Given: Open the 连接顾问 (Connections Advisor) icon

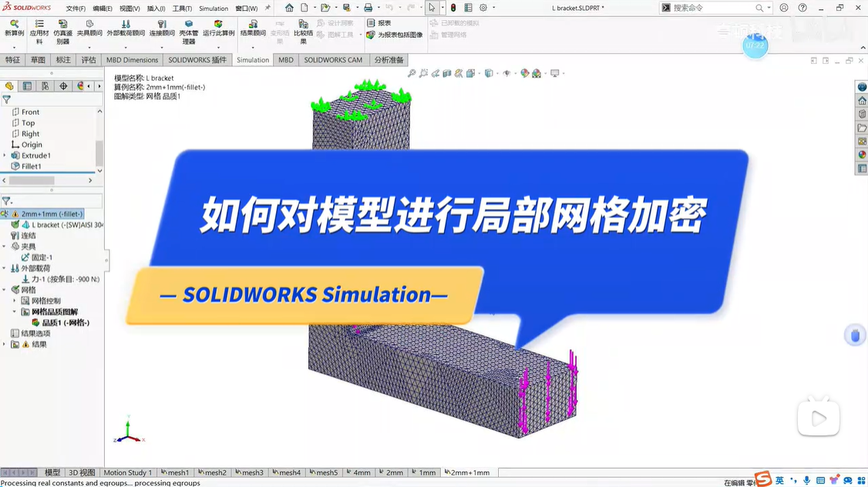Looking at the screenshot, I should coord(163,25).
